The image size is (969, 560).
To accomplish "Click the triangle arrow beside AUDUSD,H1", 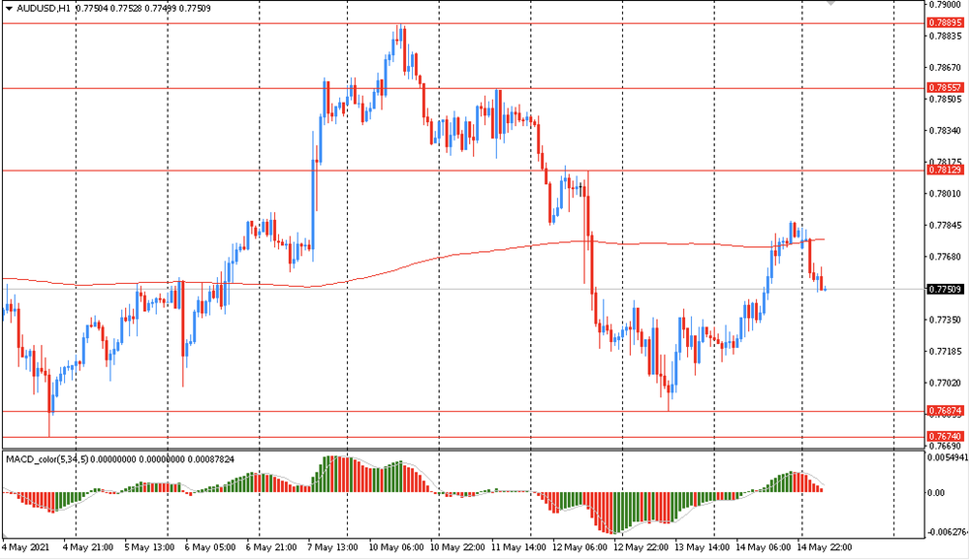I will 9,7.
